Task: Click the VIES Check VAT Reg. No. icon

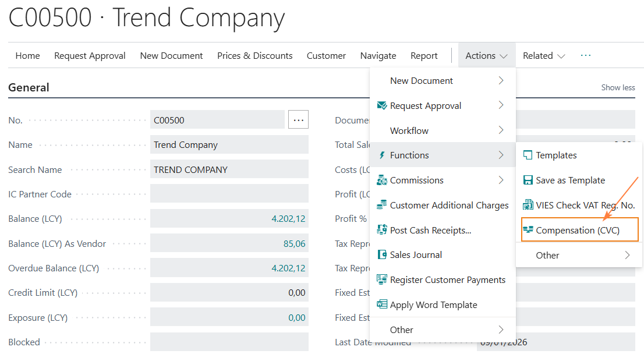Action: (x=528, y=205)
